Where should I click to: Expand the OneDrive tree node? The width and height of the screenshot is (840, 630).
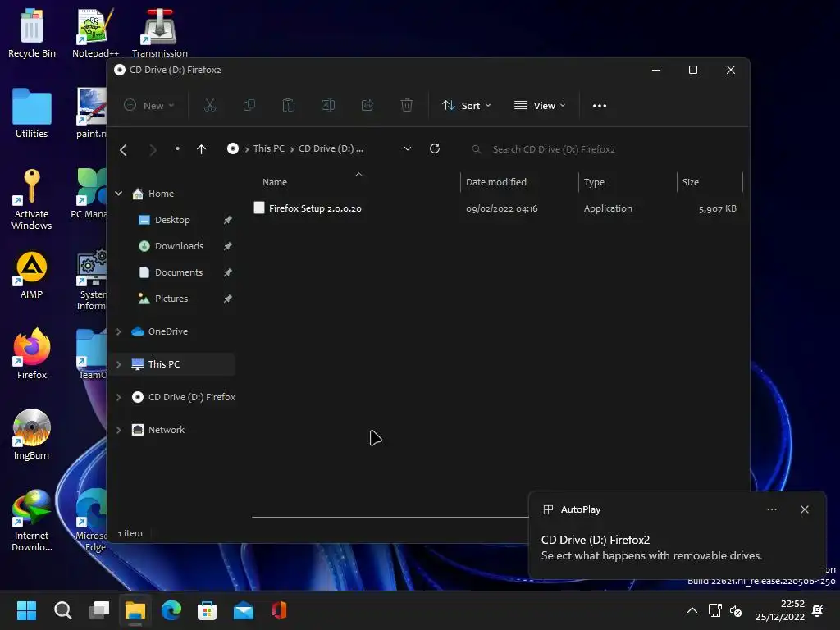118,331
